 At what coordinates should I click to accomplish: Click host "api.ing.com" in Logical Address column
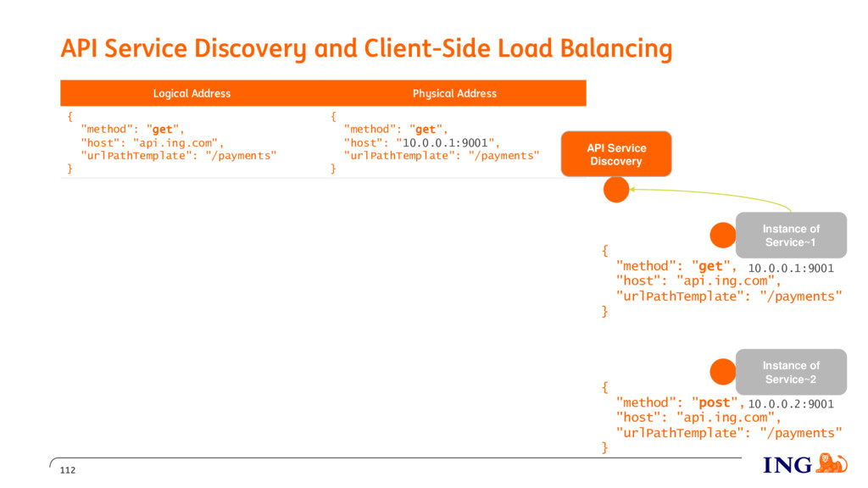175,142
